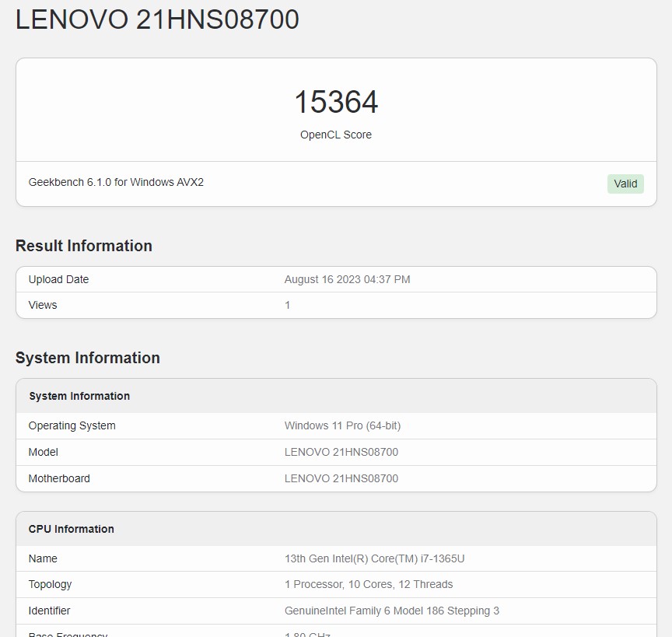Click the Result Information heading

(84, 246)
